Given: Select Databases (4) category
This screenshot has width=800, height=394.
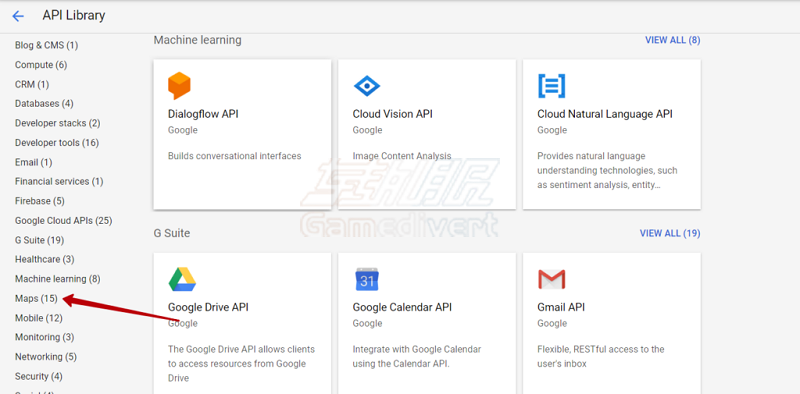Looking at the screenshot, I should point(44,104).
